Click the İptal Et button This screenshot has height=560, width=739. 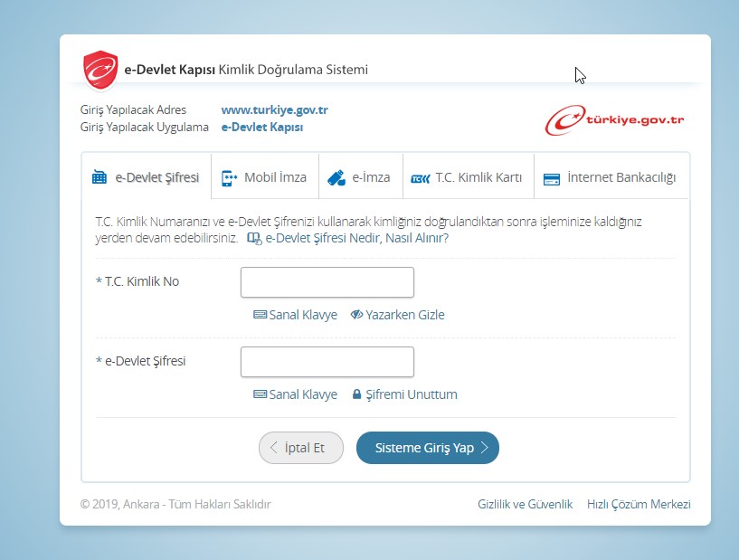point(301,448)
